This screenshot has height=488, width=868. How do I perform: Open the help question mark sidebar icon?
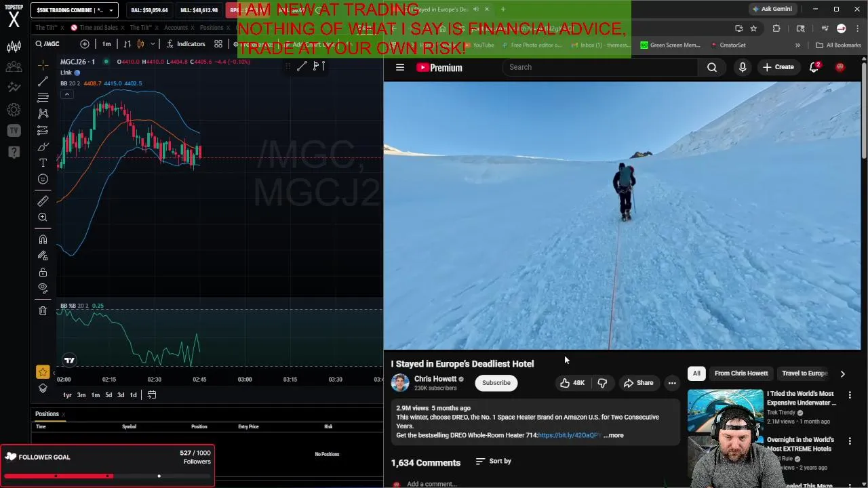pos(14,152)
